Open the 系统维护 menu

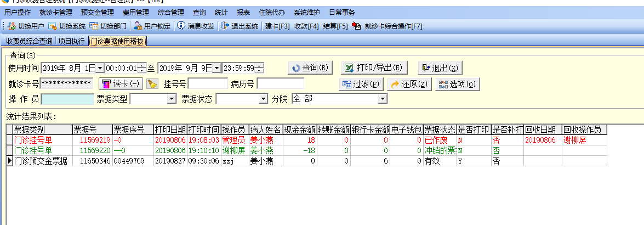tap(307, 13)
